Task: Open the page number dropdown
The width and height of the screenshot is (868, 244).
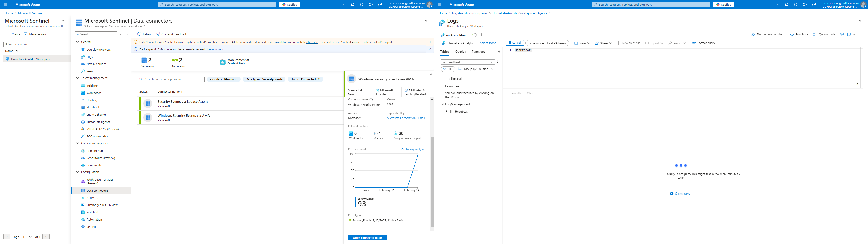Action: point(27,237)
